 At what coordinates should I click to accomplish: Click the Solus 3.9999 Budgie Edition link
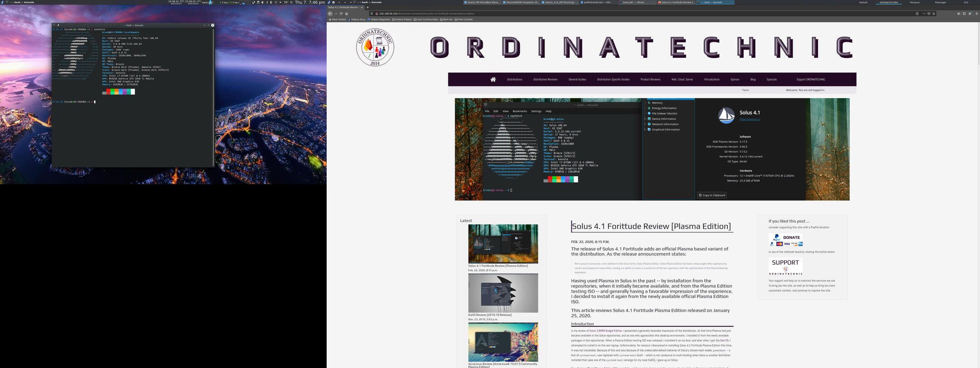(x=606, y=331)
